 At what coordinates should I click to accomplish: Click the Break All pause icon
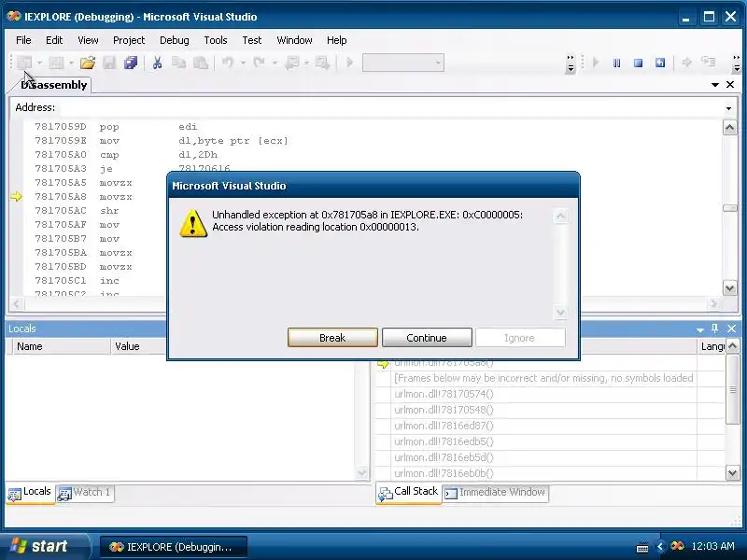click(617, 63)
